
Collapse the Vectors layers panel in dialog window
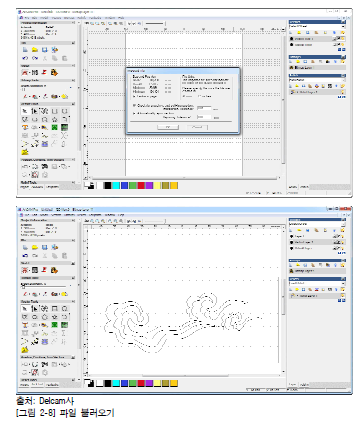(344, 22)
